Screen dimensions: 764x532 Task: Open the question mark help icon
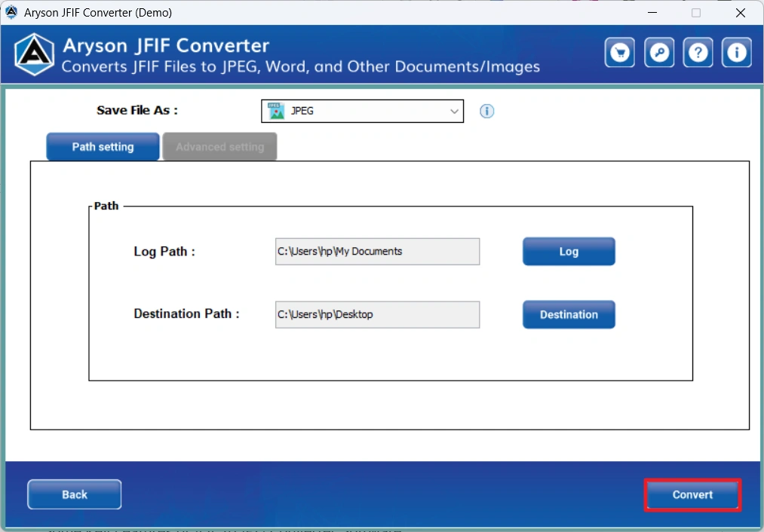click(x=698, y=52)
